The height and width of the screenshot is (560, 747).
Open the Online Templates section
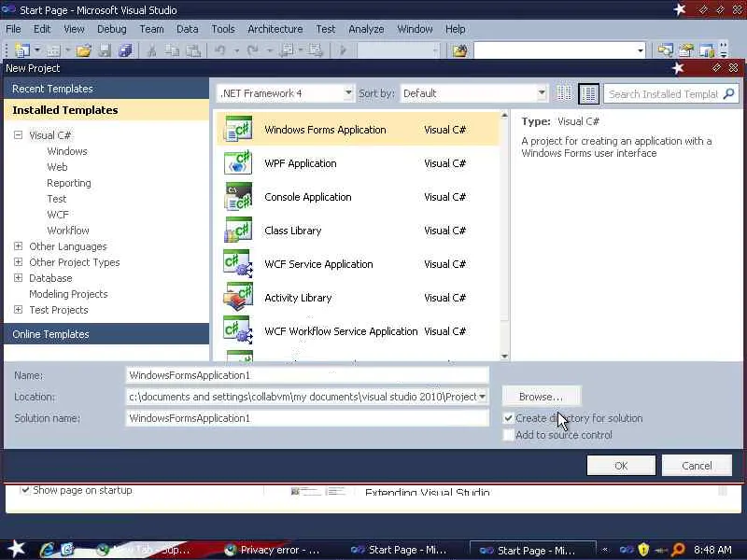(106, 334)
